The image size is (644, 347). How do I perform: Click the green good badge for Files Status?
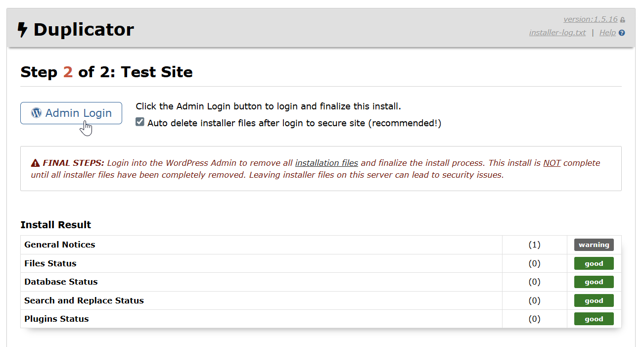pyautogui.click(x=594, y=263)
